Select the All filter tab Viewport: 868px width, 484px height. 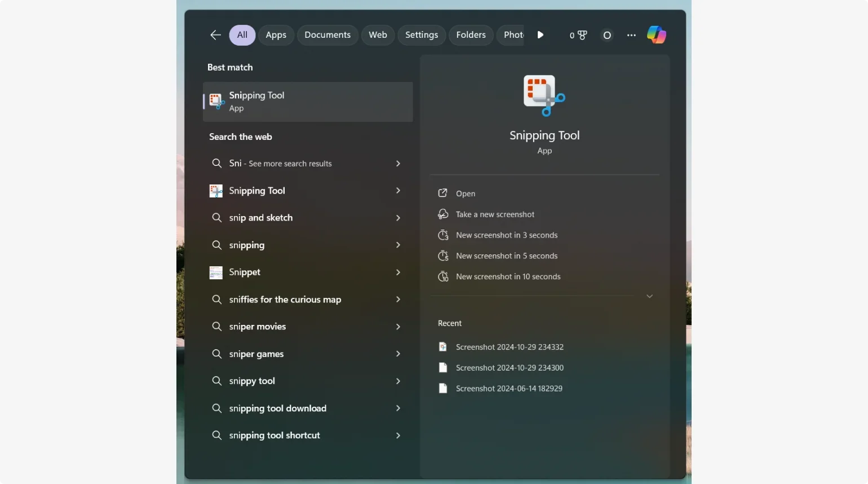(242, 35)
